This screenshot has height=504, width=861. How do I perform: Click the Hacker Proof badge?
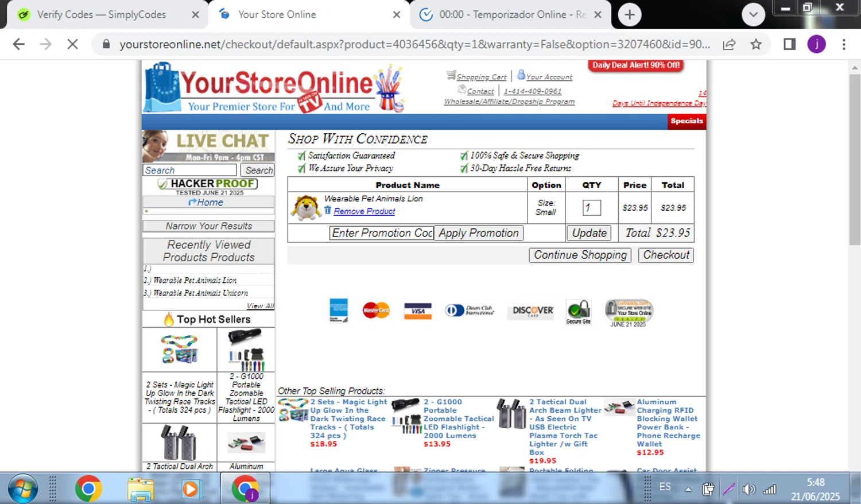click(208, 187)
